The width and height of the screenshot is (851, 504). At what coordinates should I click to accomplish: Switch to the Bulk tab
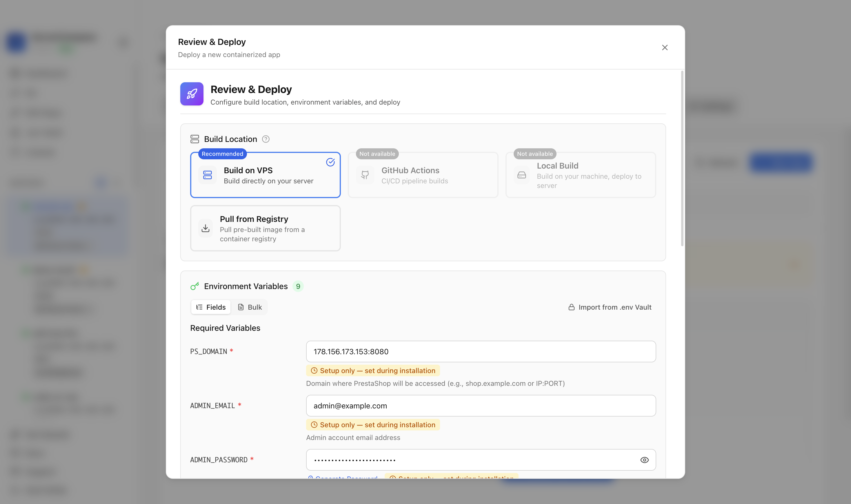[x=250, y=307]
